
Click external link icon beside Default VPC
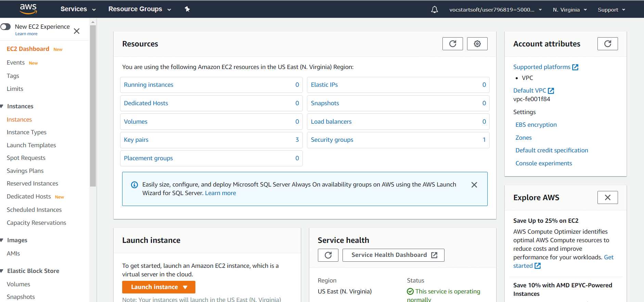pyautogui.click(x=551, y=91)
